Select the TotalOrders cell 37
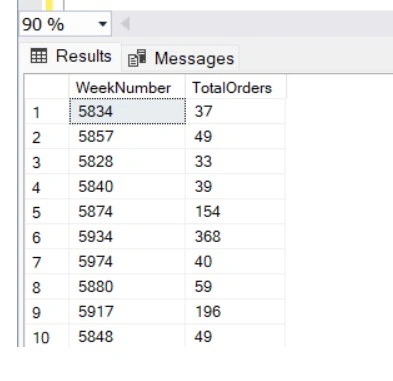The image size is (393, 381). pyautogui.click(x=235, y=111)
